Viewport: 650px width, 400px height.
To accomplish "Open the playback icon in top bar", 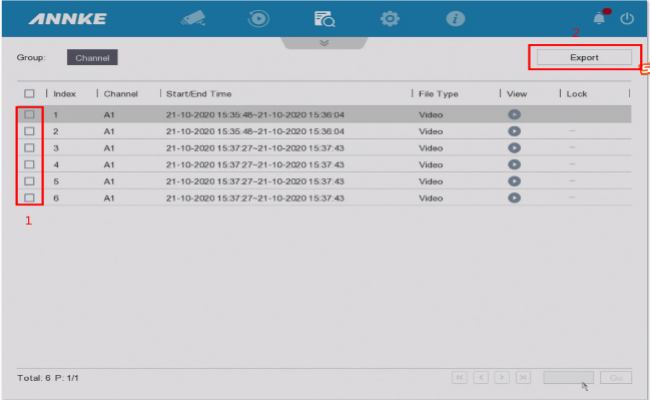I will (259, 18).
